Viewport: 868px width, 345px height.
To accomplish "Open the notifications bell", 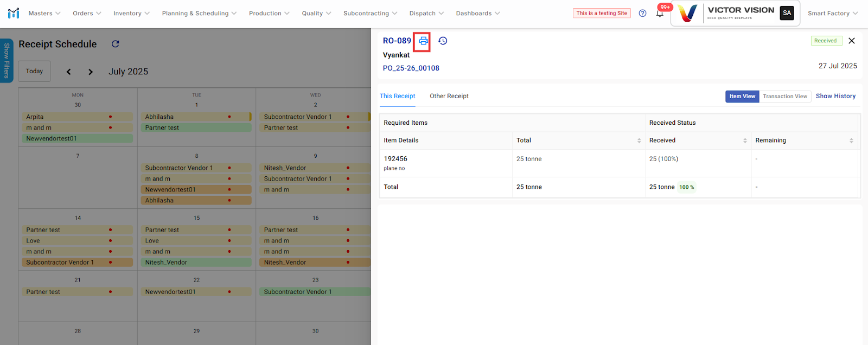I will pyautogui.click(x=660, y=14).
